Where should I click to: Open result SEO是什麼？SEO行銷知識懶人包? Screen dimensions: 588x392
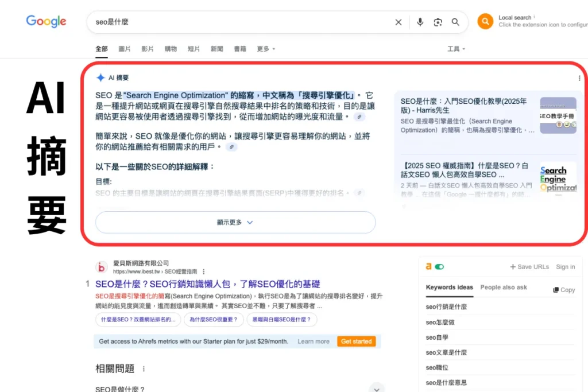coord(208,284)
